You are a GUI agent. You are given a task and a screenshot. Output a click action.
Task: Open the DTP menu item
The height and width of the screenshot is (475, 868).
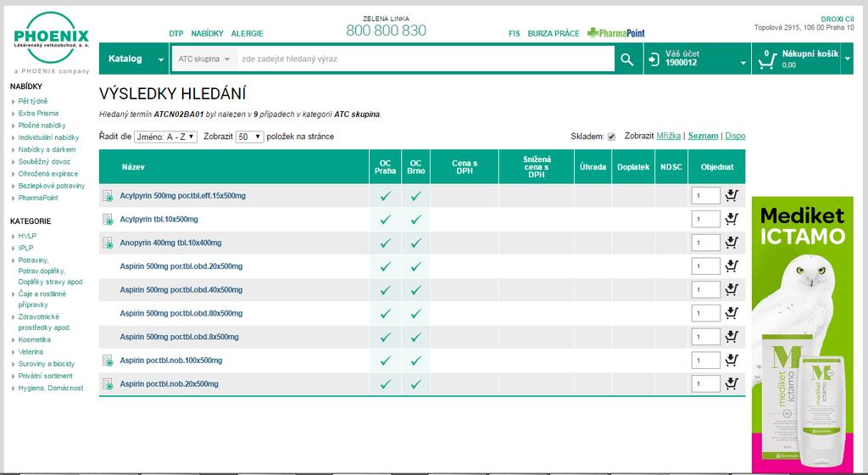click(176, 33)
